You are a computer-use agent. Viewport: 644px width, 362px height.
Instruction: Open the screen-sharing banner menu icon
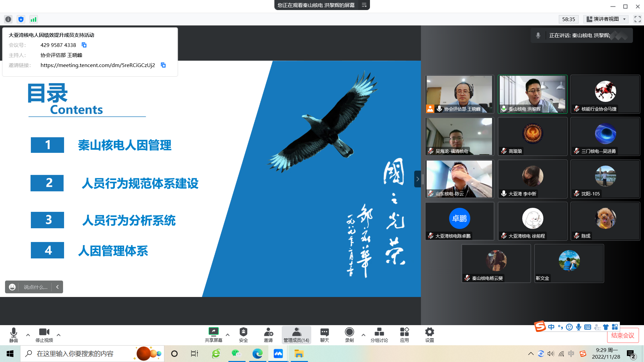pos(364,5)
